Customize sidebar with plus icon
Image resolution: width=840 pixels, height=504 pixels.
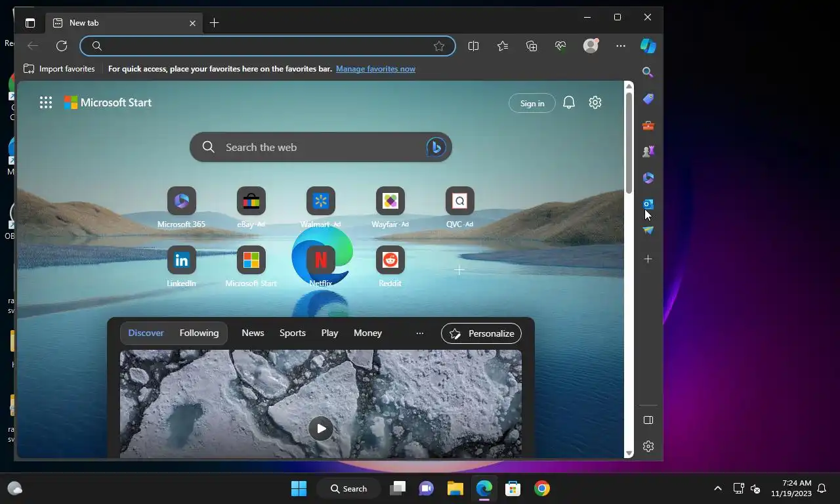[648, 259]
